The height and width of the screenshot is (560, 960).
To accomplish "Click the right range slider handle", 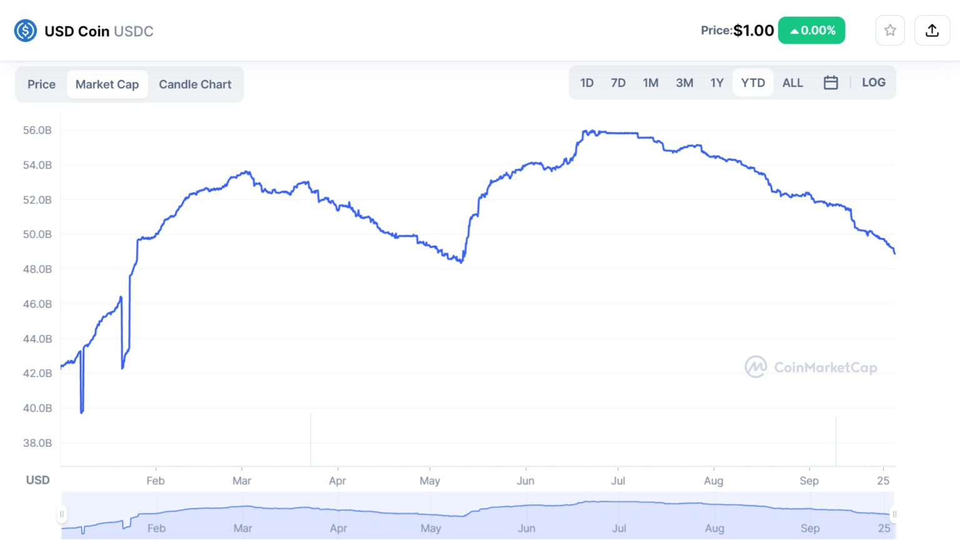I will click(894, 514).
